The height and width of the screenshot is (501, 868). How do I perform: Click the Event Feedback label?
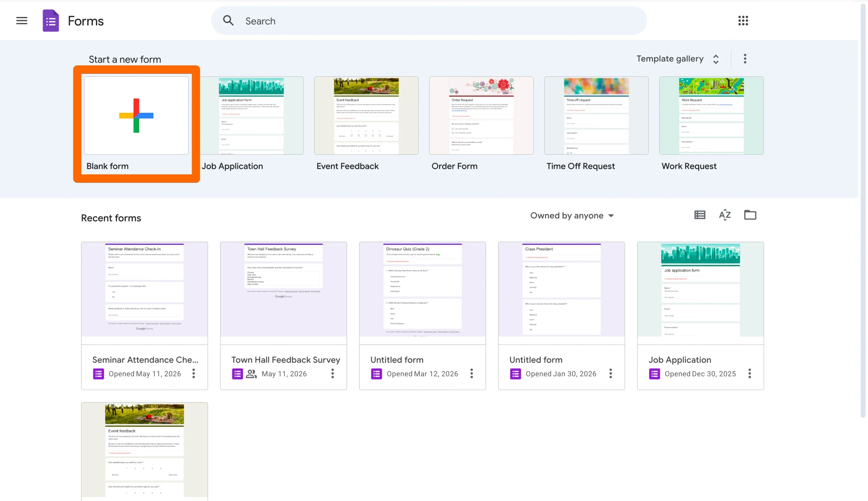347,166
